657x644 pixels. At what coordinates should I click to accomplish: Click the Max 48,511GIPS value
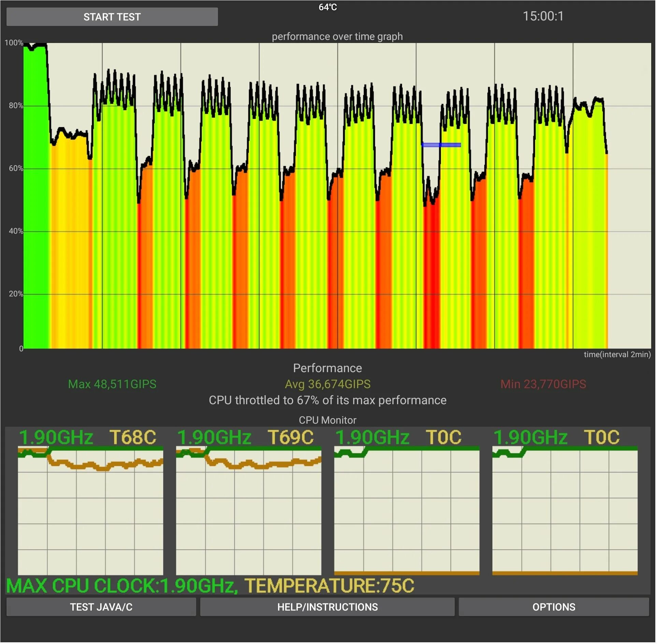click(x=112, y=385)
